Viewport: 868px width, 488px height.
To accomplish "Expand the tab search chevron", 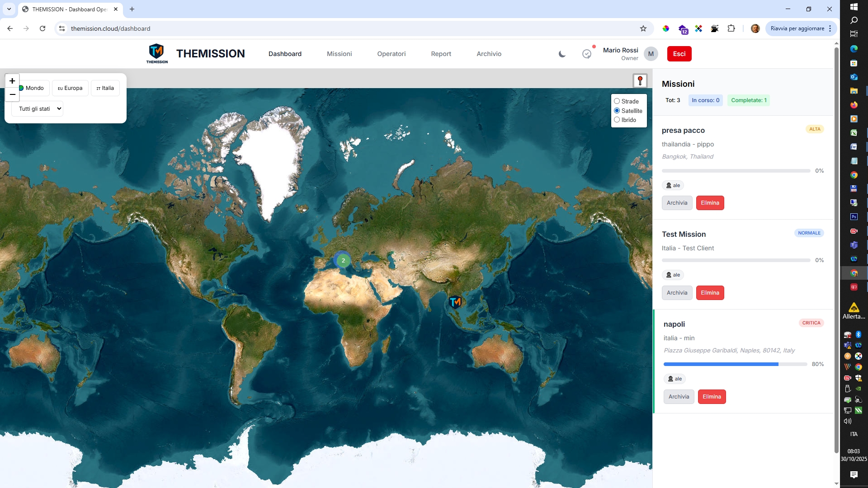I will [x=9, y=9].
